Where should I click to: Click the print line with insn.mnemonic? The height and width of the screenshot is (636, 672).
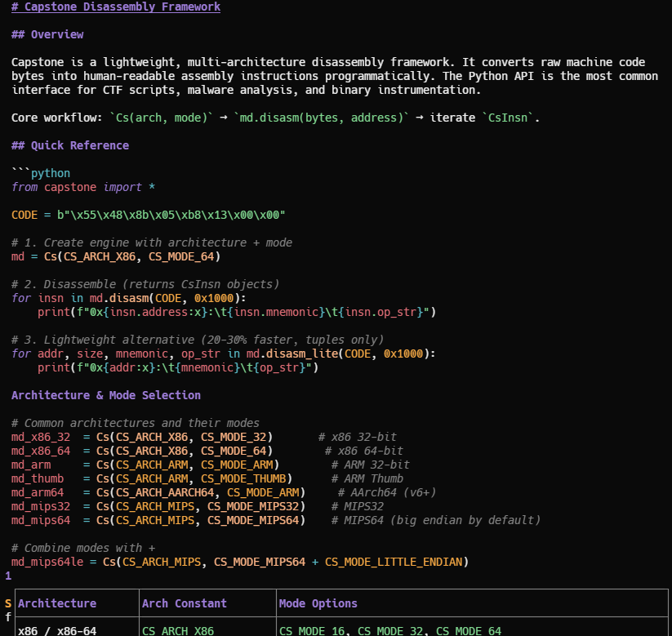click(x=237, y=312)
